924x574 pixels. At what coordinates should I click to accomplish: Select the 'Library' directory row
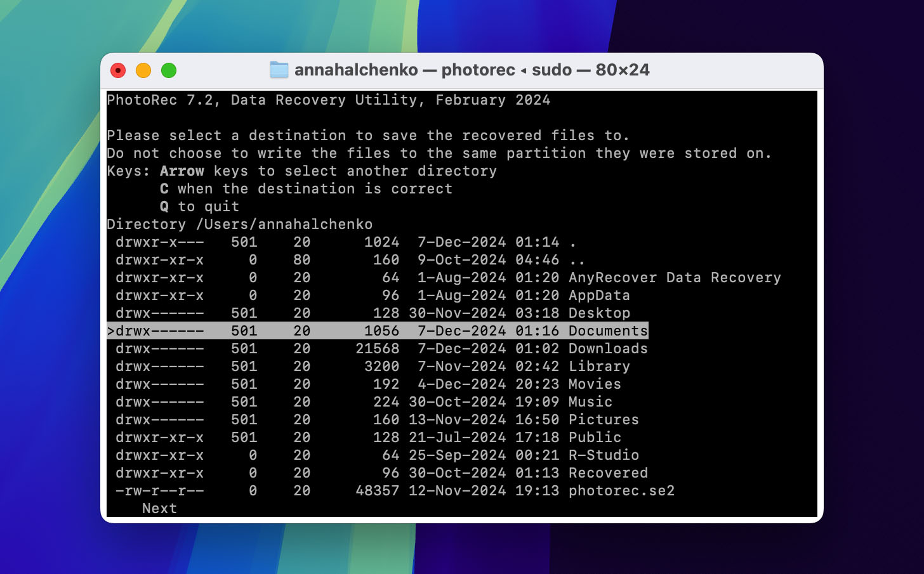(x=373, y=367)
